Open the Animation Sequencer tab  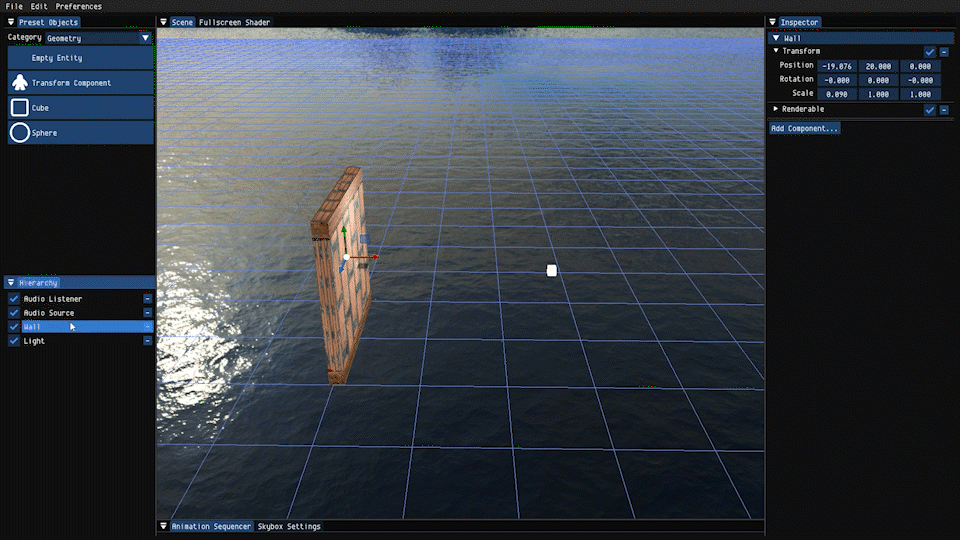pyautogui.click(x=211, y=526)
